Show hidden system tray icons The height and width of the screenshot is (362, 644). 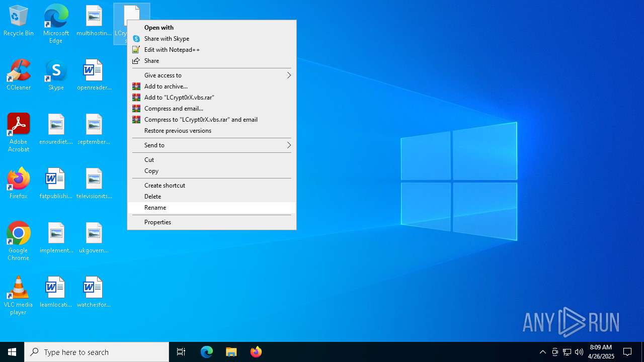[543, 352]
